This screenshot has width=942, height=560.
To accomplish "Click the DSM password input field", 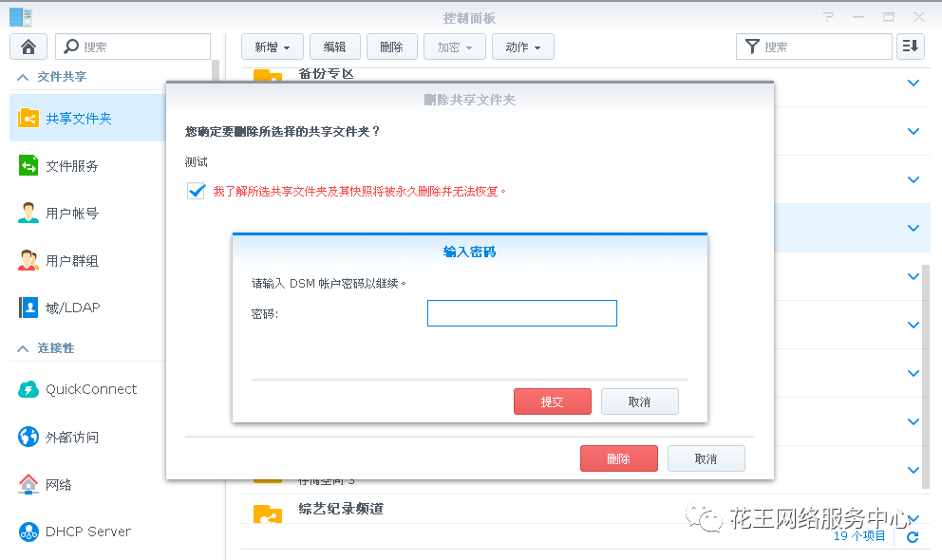I will [521, 312].
